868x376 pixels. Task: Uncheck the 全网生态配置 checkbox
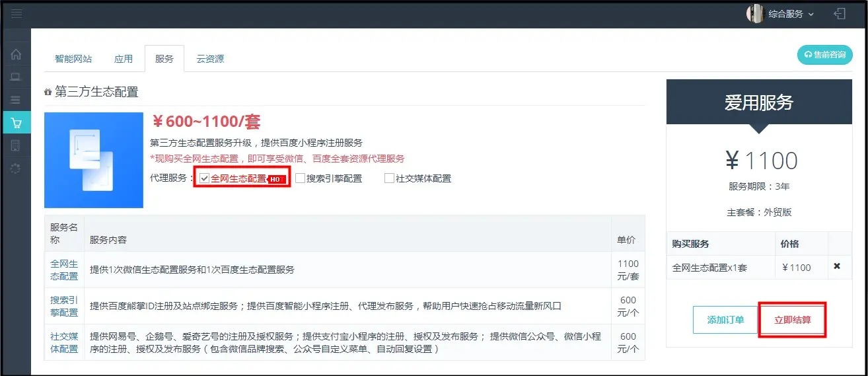click(x=205, y=178)
